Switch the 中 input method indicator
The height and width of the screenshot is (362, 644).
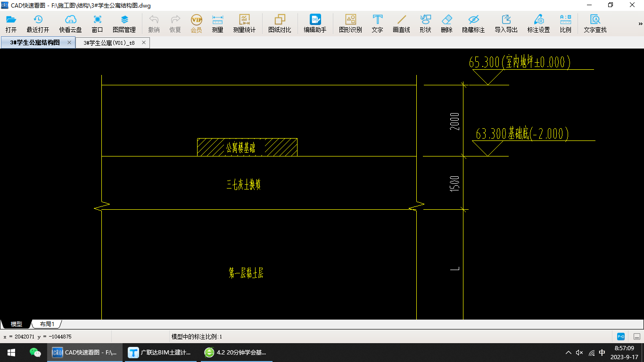[602, 353]
